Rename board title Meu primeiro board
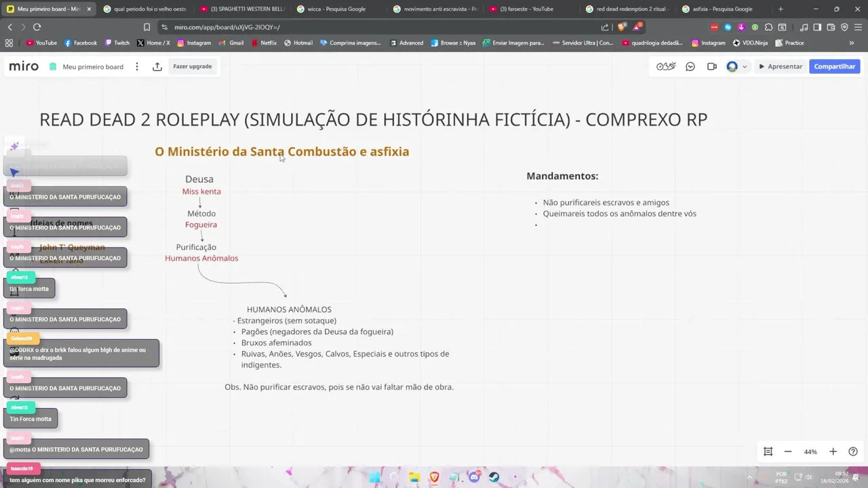The height and width of the screenshot is (488, 868). [93, 66]
